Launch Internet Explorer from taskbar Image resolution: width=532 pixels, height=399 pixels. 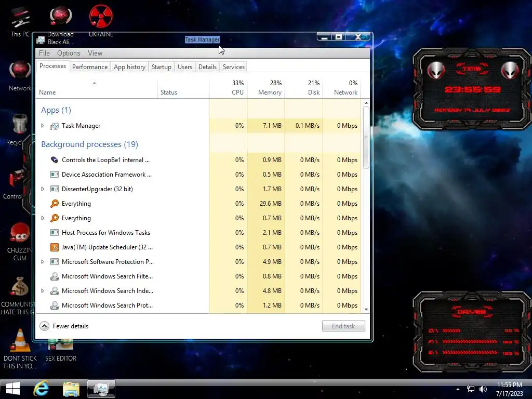(x=41, y=389)
